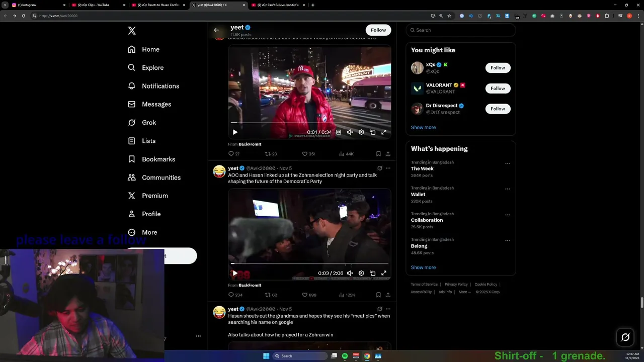The height and width of the screenshot is (362, 644).
Task: Enter fullscreen on the Sneako video
Action: [x=383, y=132]
